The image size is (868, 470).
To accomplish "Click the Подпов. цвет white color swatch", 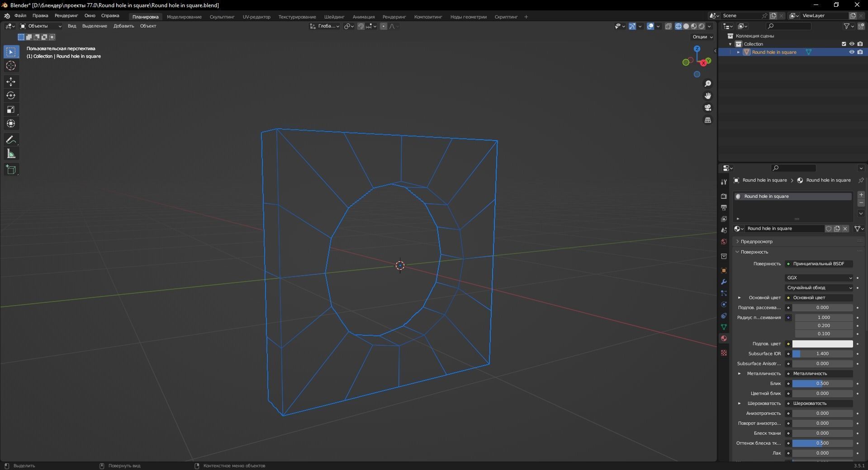I will pyautogui.click(x=822, y=344).
